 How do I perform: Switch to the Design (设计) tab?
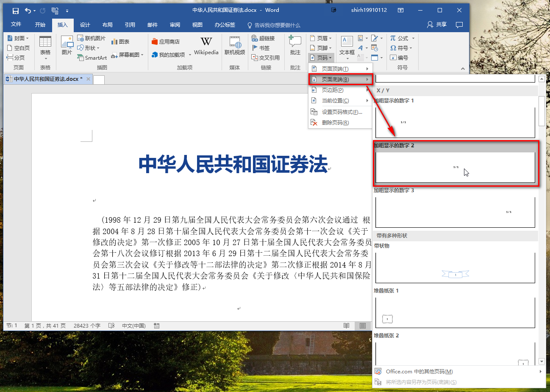pyautogui.click(x=85, y=25)
